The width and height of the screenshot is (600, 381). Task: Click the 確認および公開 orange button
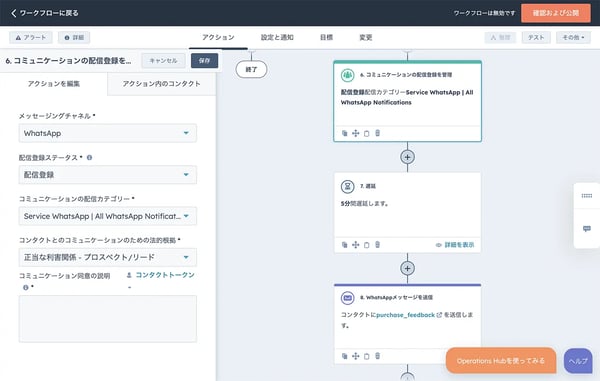coord(556,13)
